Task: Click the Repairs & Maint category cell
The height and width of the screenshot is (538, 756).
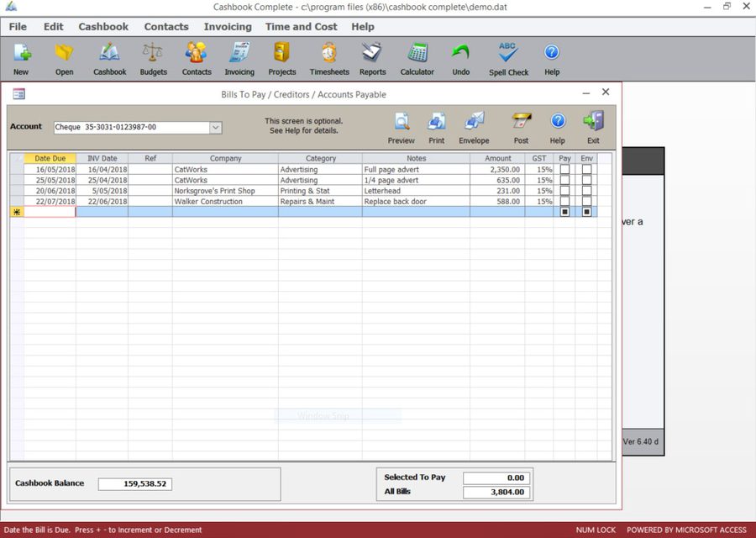Action: click(x=321, y=201)
